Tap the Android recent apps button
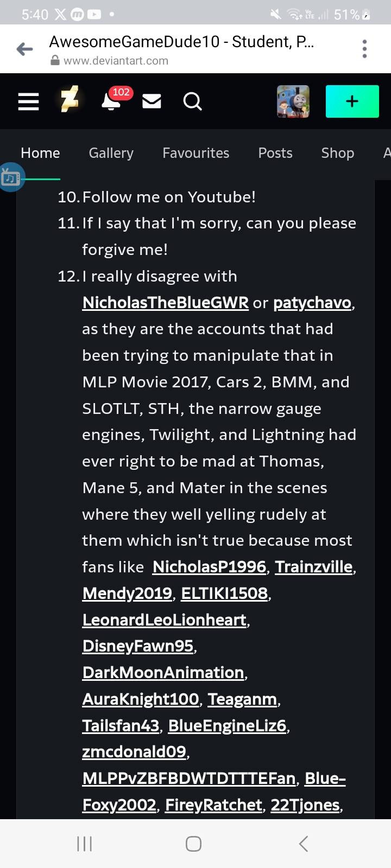 coord(84,844)
